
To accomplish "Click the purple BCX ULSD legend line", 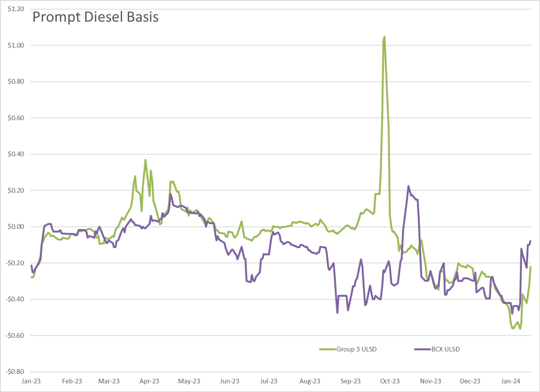I will coord(423,349).
